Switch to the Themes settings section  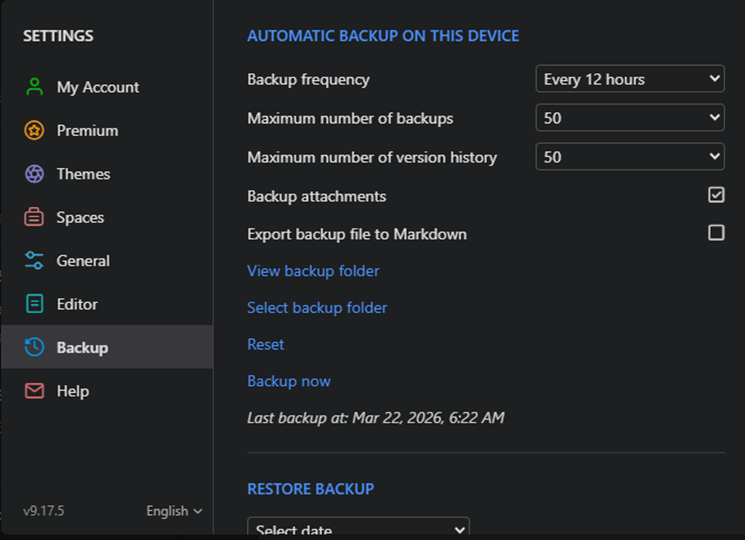click(83, 174)
